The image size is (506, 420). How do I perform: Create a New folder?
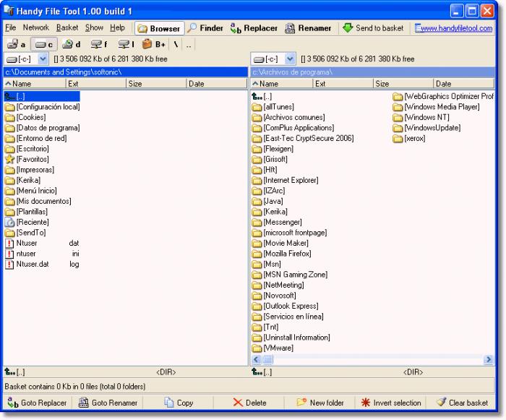click(320, 403)
